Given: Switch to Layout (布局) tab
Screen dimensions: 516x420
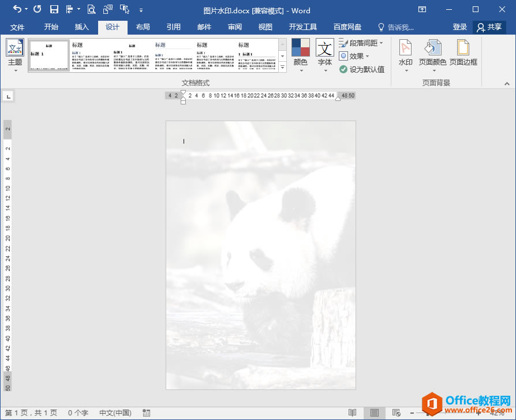Looking at the screenshot, I should pos(143,27).
